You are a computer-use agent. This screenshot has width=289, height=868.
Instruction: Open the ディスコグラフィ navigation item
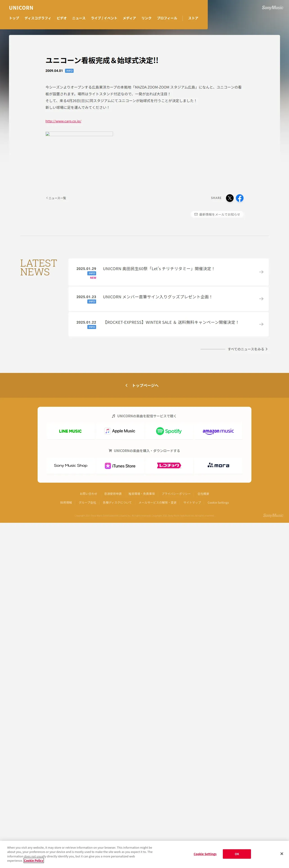38,18
